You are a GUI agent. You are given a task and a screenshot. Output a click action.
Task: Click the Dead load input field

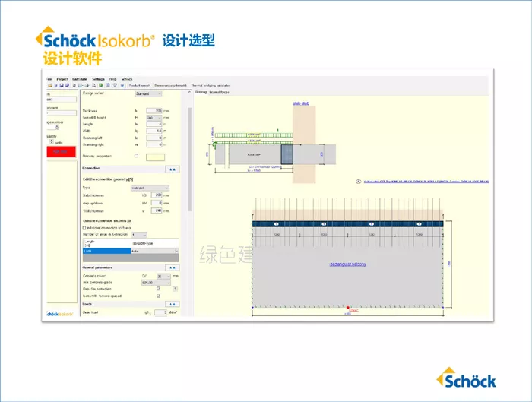pos(160,312)
